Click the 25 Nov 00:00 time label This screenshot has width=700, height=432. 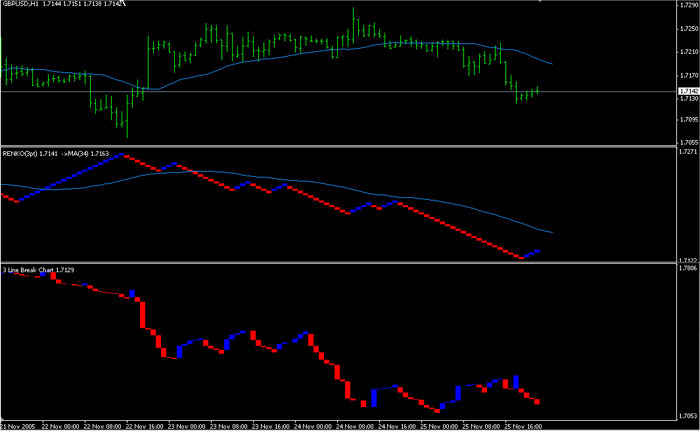[x=439, y=427]
